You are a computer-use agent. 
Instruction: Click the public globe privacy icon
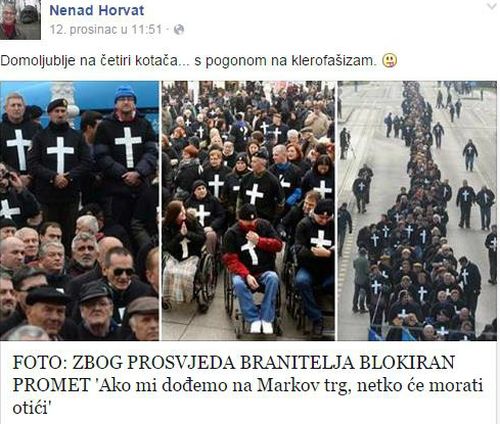[x=179, y=30]
